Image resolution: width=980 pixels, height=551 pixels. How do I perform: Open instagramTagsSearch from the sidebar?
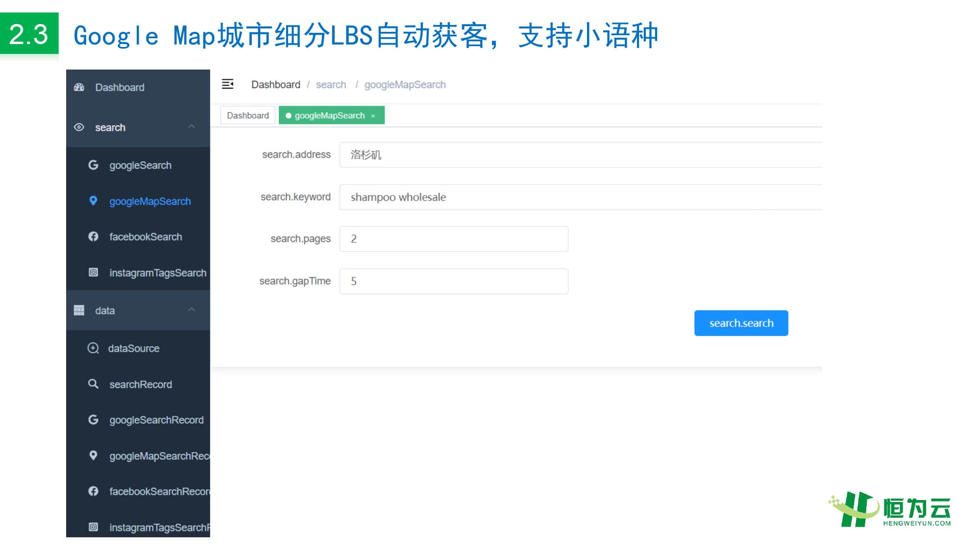coord(138,273)
